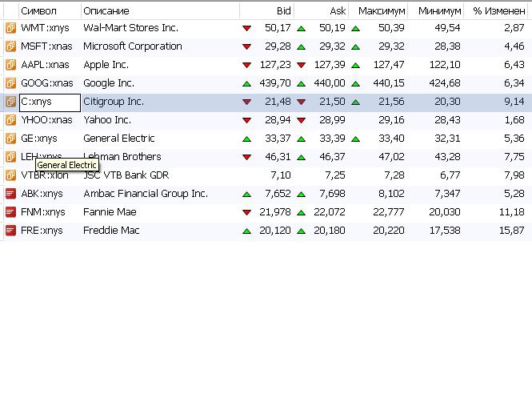
Task: Click the red icon beside FNM:xnys
Action: click(10, 212)
